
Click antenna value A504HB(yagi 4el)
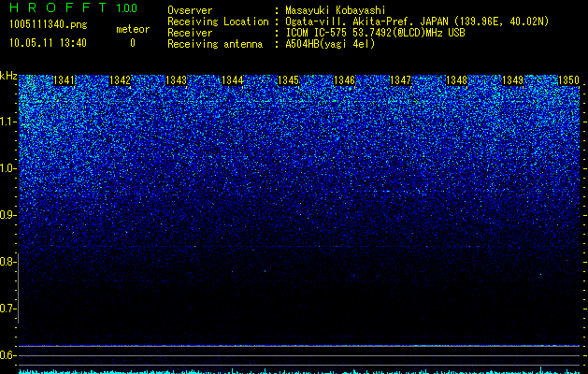330,44
